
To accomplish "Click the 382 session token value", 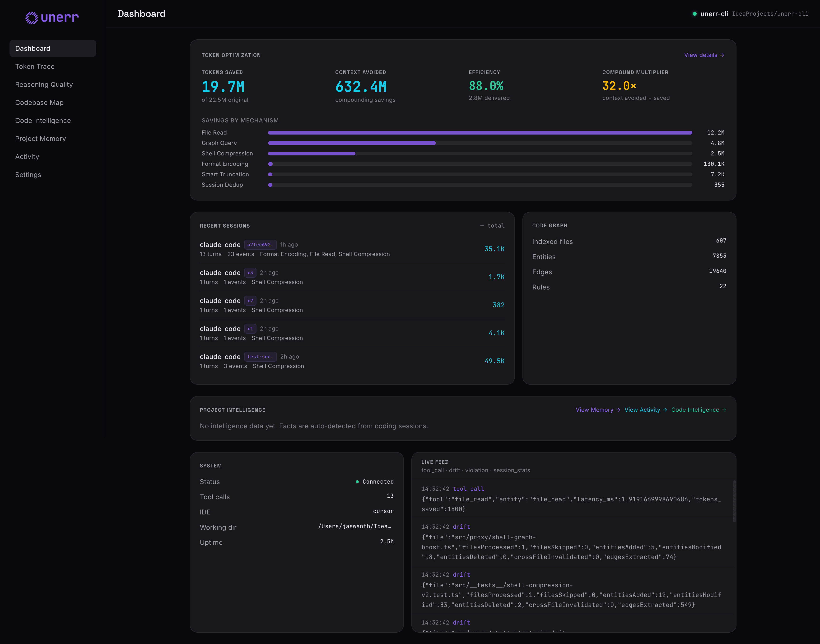I will pos(499,305).
